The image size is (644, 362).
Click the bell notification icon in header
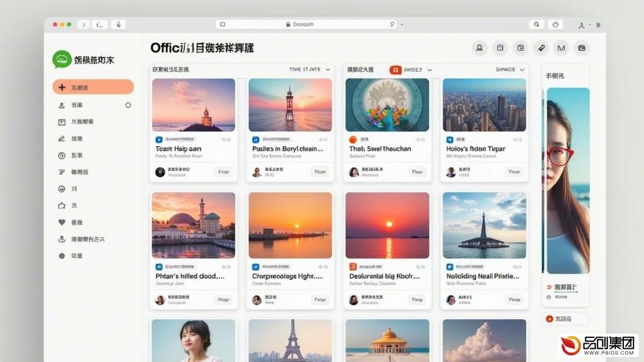pos(479,48)
